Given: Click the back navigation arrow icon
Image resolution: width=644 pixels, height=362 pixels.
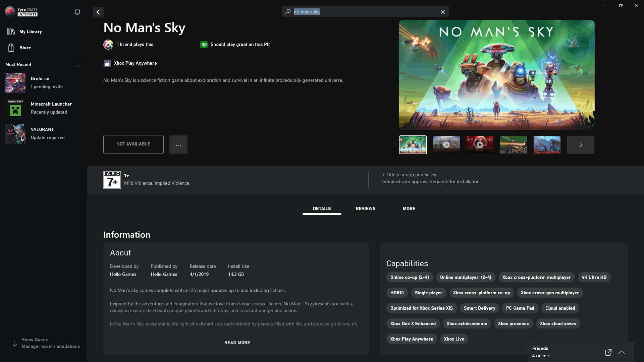Looking at the screenshot, I should (x=98, y=12).
